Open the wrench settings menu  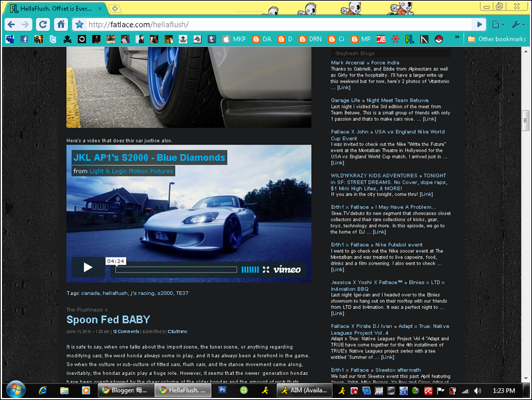pos(518,24)
